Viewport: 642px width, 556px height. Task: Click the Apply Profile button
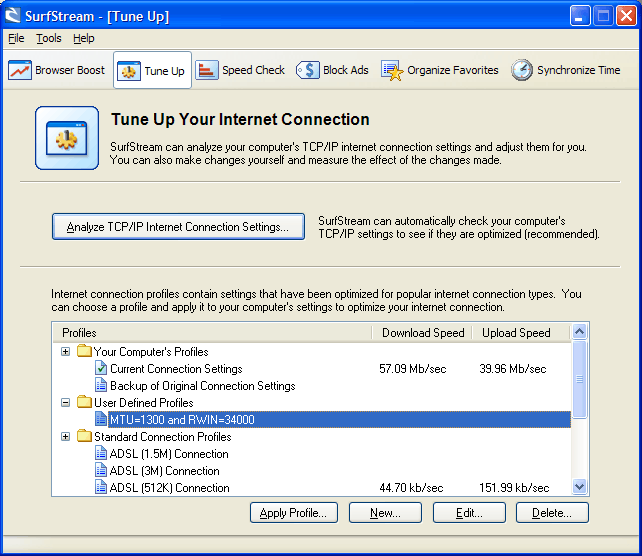click(x=294, y=513)
